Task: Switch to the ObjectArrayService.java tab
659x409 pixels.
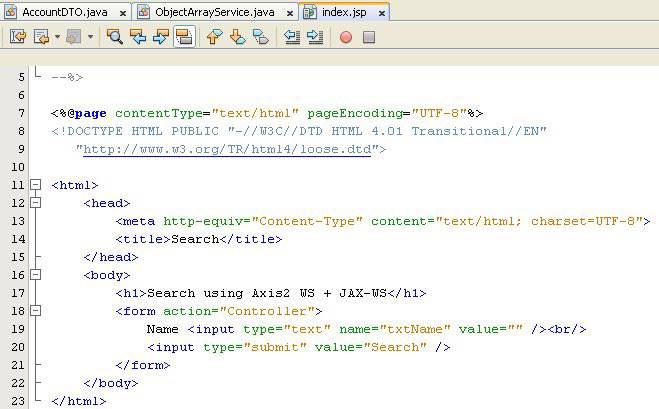Action: (x=214, y=13)
